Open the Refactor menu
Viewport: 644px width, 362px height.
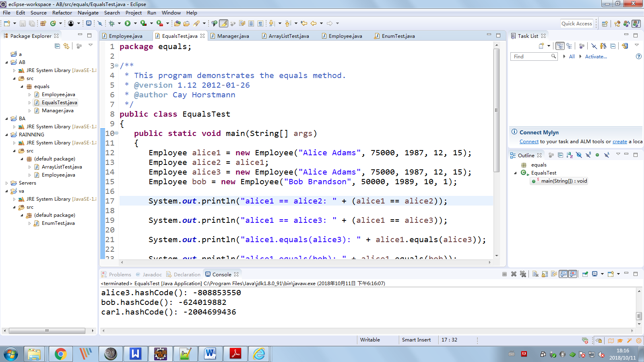(x=62, y=12)
